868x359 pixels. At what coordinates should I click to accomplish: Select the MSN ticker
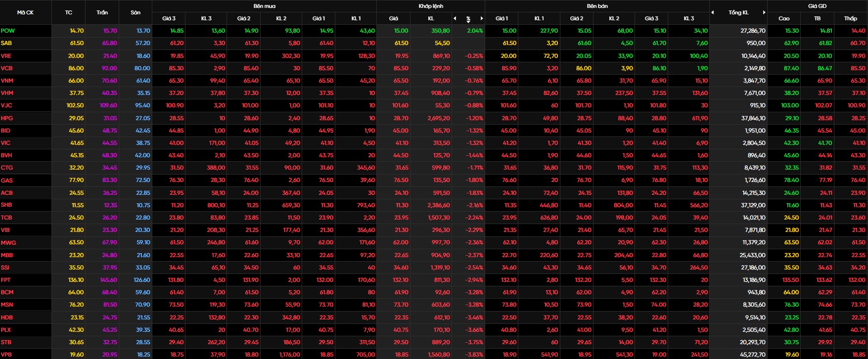point(7,305)
